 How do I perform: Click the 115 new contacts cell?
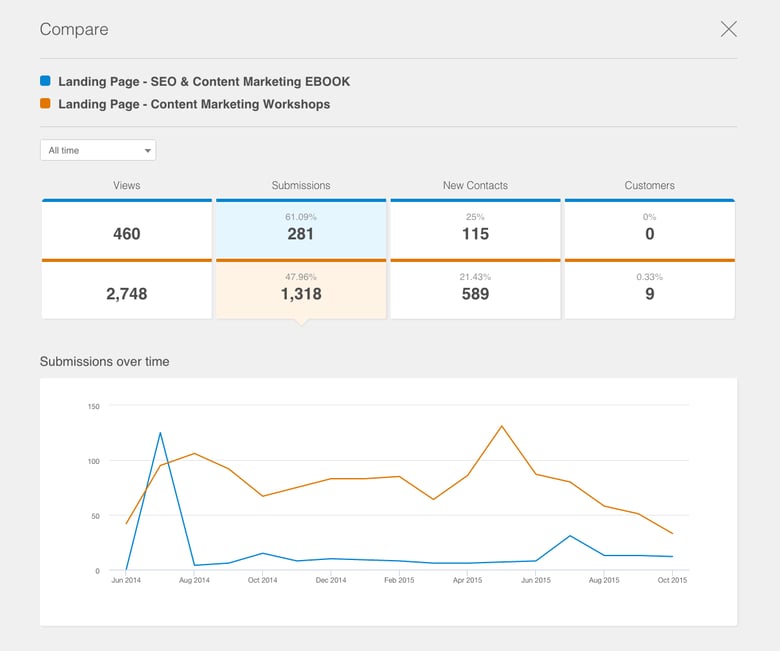[476, 229]
